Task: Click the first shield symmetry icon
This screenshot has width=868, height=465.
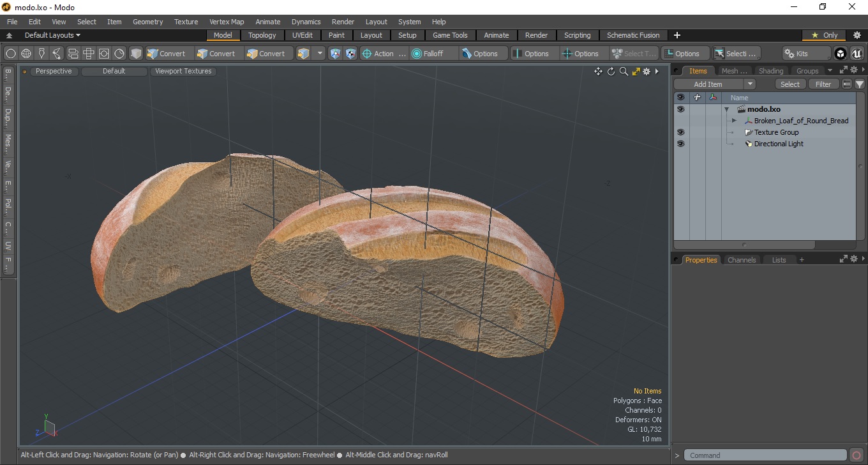Action: (335, 54)
